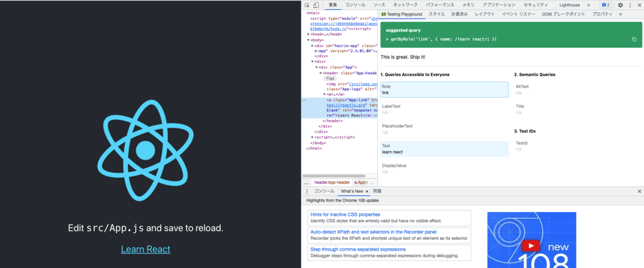The width and height of the screenshot is (644, 268).
Task: Select the Text learn react query box
Action: pyautogui.click(x=445, y=149)
